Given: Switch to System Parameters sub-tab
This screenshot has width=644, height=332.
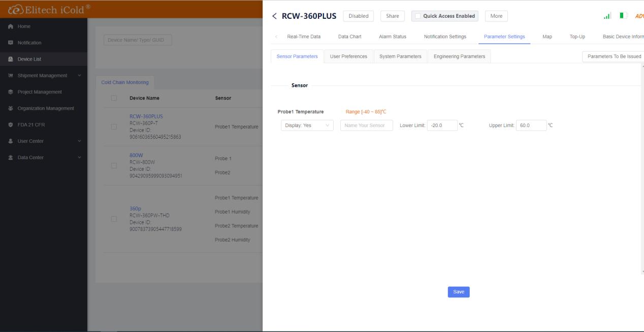Looking at the screenshot, I should (x=400, y=56).
